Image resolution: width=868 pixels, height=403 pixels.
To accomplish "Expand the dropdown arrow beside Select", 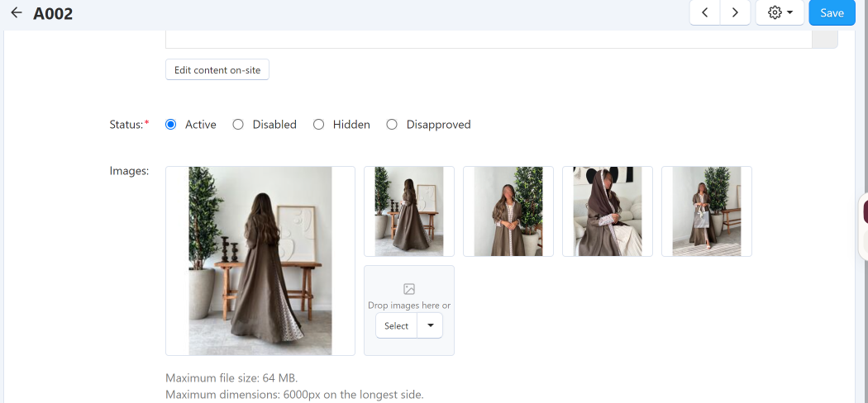I will (430, 325).
